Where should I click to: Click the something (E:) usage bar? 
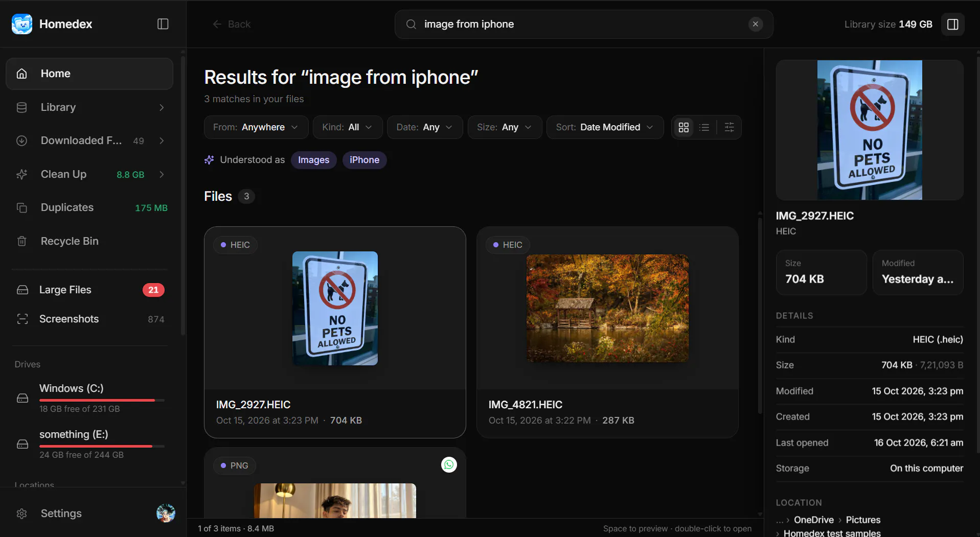(102, 446)
